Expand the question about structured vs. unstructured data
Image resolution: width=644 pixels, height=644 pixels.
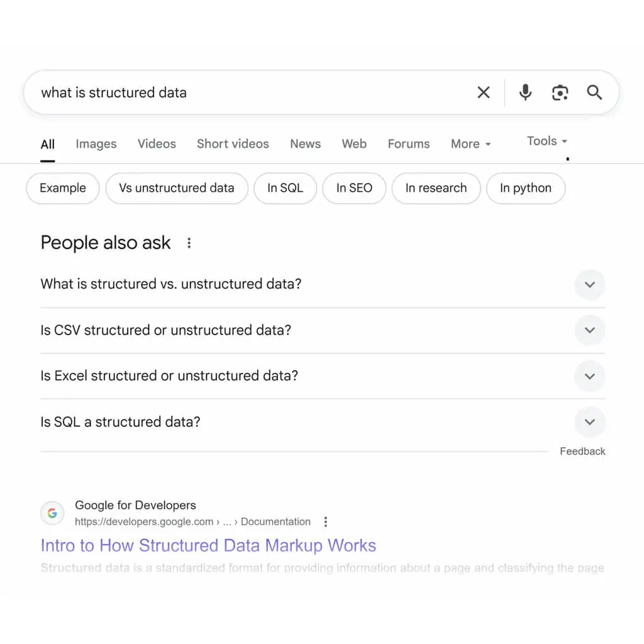590,284
